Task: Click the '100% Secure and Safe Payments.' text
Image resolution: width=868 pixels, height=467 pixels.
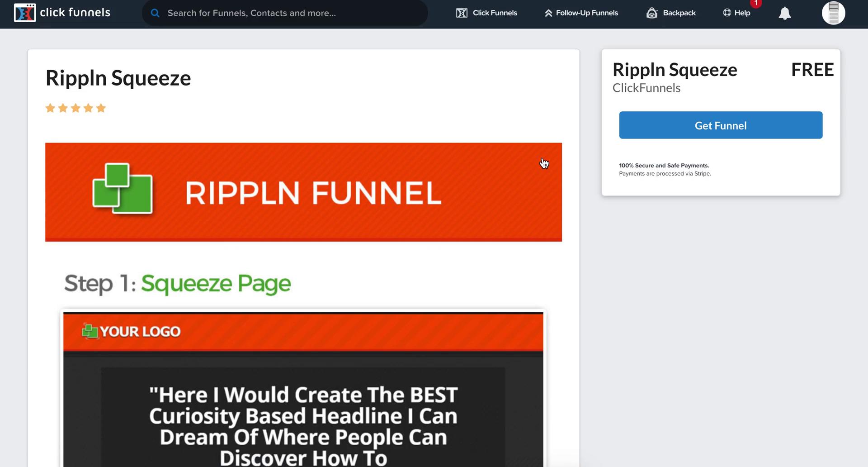Action: (664, 166)
